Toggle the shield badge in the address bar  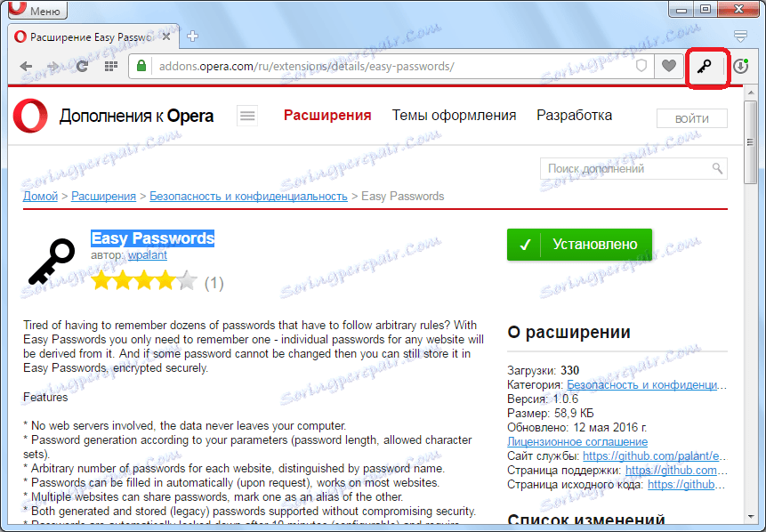[x=641, y=66]
